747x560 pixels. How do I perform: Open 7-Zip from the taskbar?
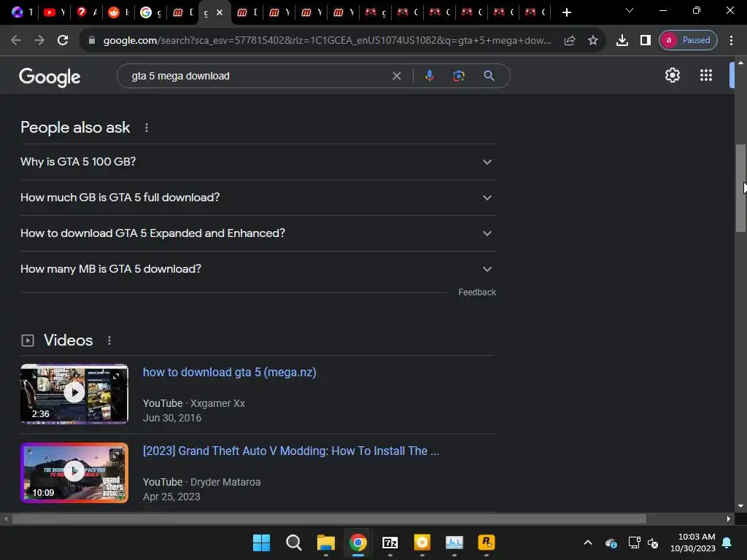390,542
